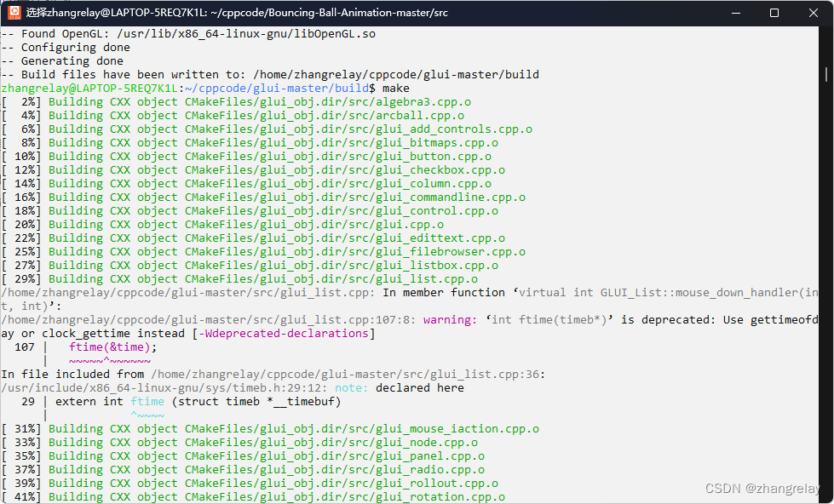Click the arcball.cpp.o build line
This screenshot has width=834, height=504.
click(233, 116)
